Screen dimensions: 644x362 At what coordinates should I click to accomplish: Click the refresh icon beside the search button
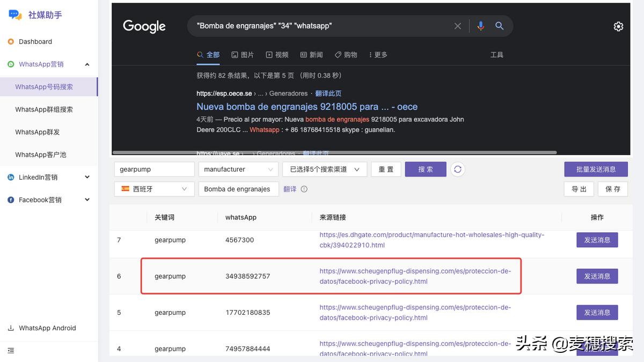point(457,169)
